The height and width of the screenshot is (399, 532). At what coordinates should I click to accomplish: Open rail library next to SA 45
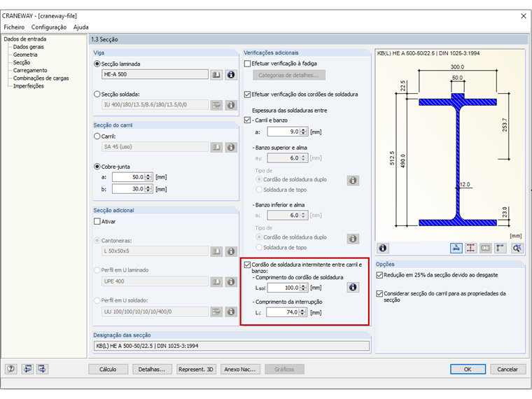tap(216, 147)
